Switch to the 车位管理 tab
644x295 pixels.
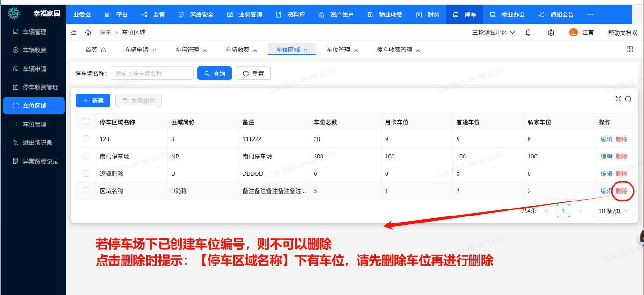click(x=338, y=50)
